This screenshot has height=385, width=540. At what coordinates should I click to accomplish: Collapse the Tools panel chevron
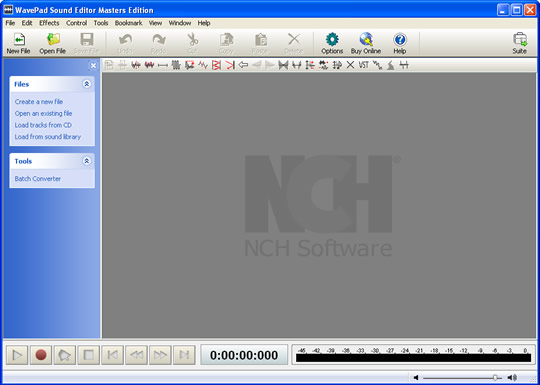coord(87,161)
